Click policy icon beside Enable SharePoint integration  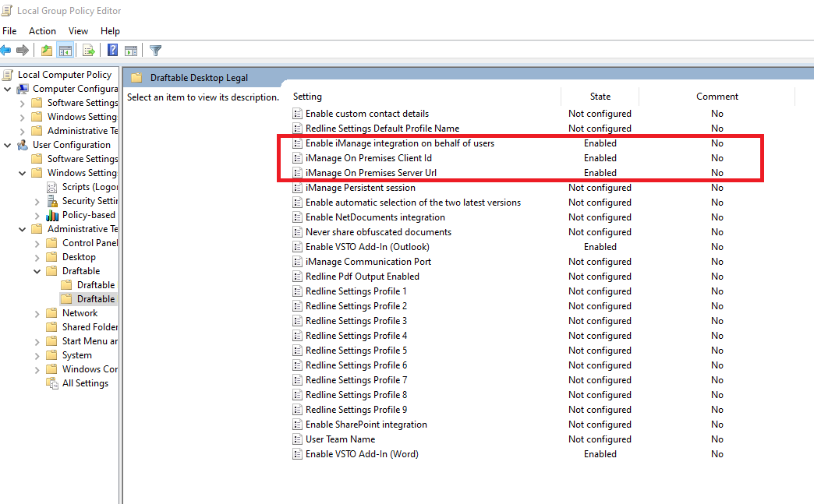pyautogui.click(x=298, y=425)
